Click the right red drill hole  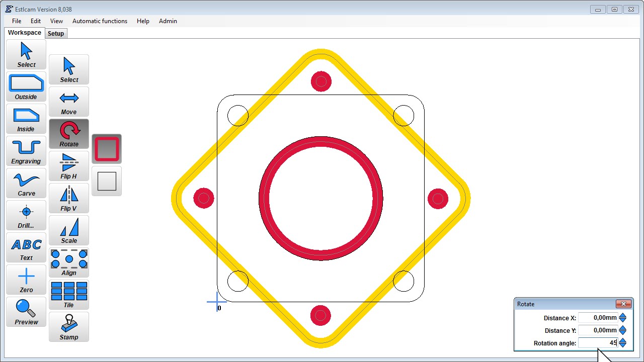click(438, 199)
